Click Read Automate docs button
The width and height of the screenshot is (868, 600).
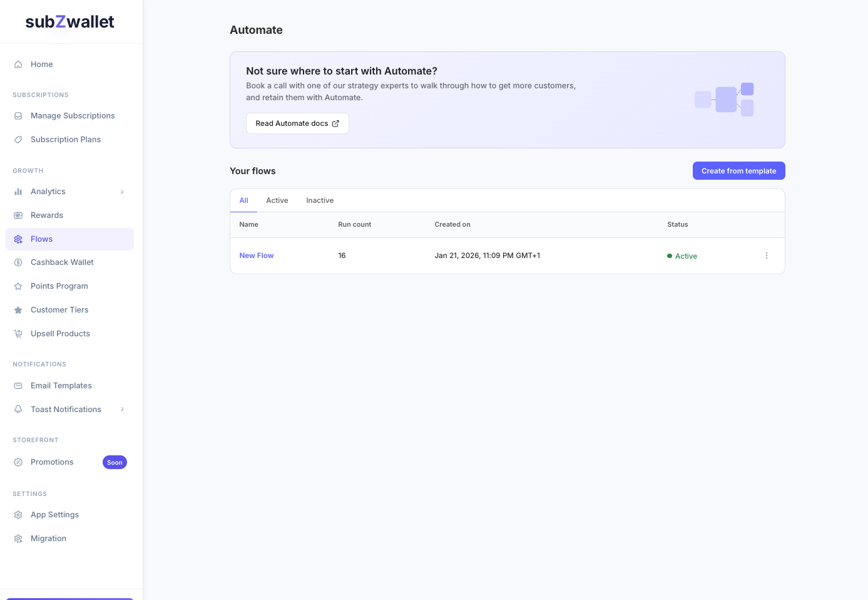pos(297,123)
